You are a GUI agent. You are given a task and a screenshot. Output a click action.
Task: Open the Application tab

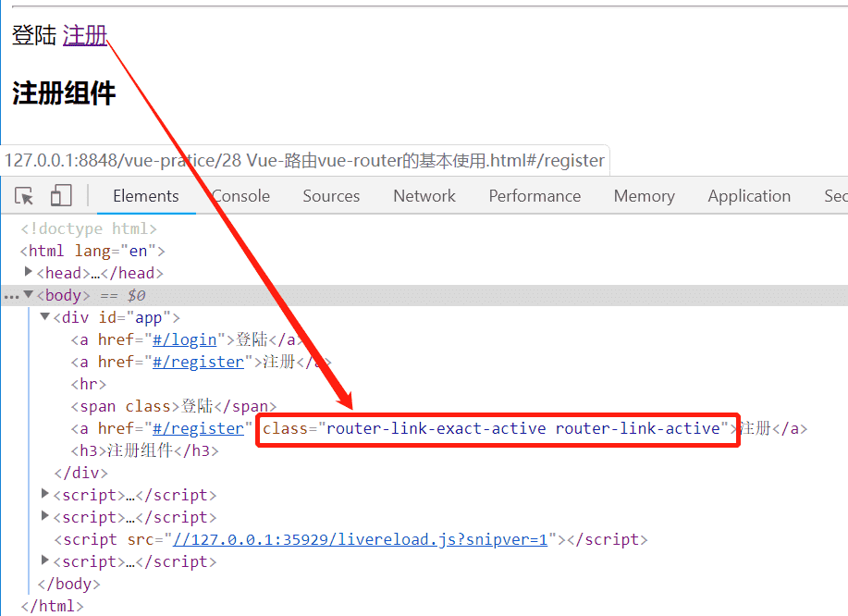tap(749, 196)
